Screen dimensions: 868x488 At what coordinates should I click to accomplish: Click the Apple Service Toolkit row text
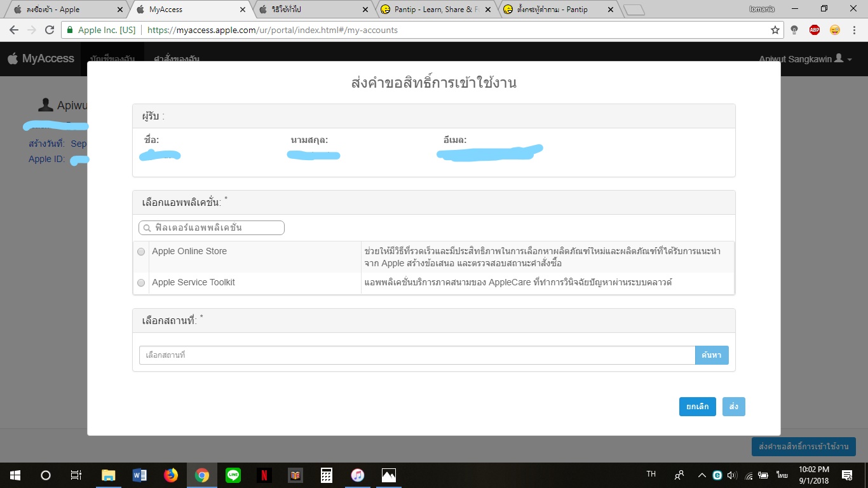tap(193, 283)
